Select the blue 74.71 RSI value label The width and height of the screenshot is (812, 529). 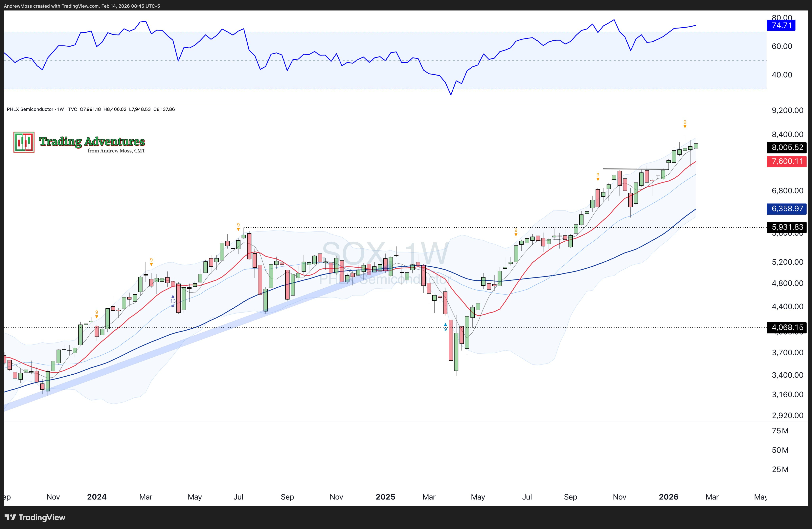pyautogui.click(x=781, y=25)
